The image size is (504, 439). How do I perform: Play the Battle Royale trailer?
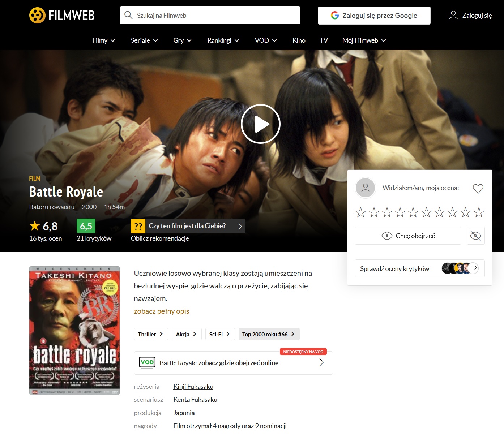pos(261,124)
